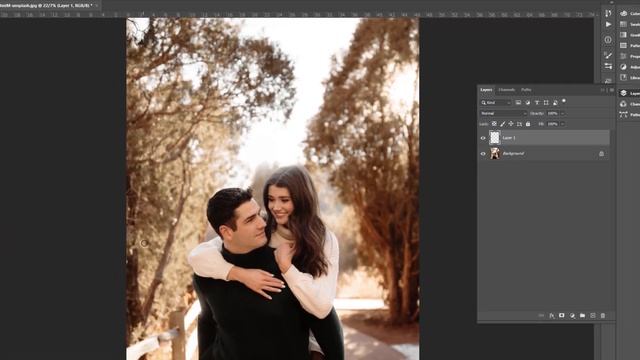
Task: Expand the Opacity slider dropdown arrow
Action: coord(563,113)
